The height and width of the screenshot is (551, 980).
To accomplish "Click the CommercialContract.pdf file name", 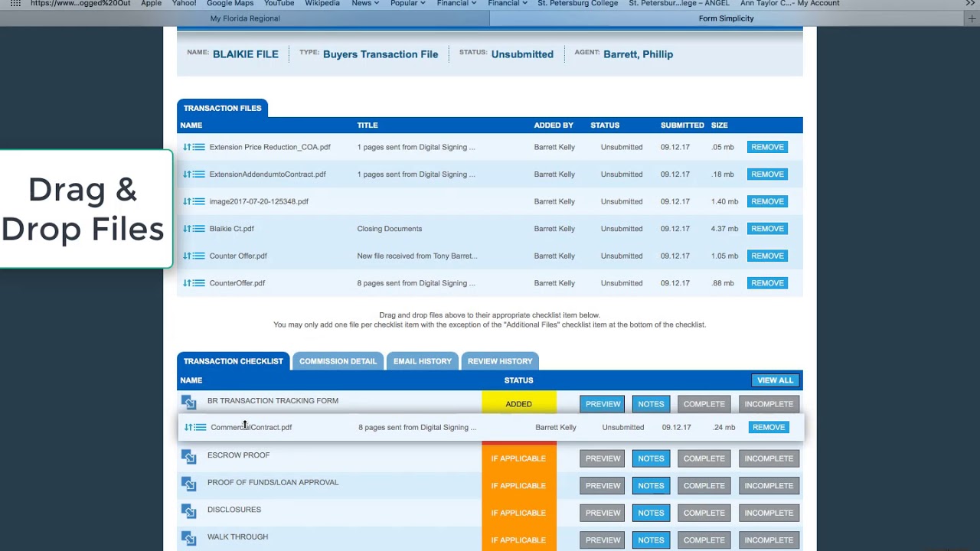I will [x=251, y=427].
